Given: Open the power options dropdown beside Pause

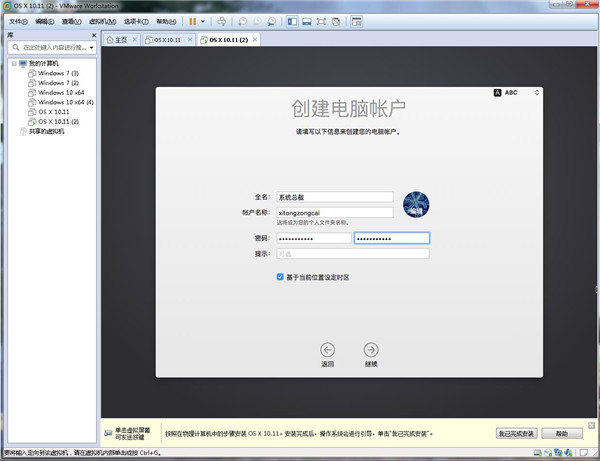Looking at the screenshot, I should click(x=203, y=22).
